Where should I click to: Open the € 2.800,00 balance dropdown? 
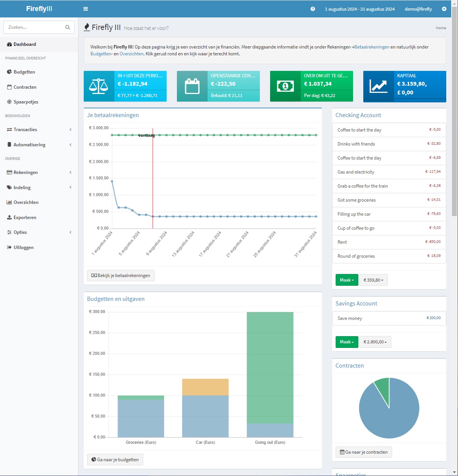pos(375,342)
